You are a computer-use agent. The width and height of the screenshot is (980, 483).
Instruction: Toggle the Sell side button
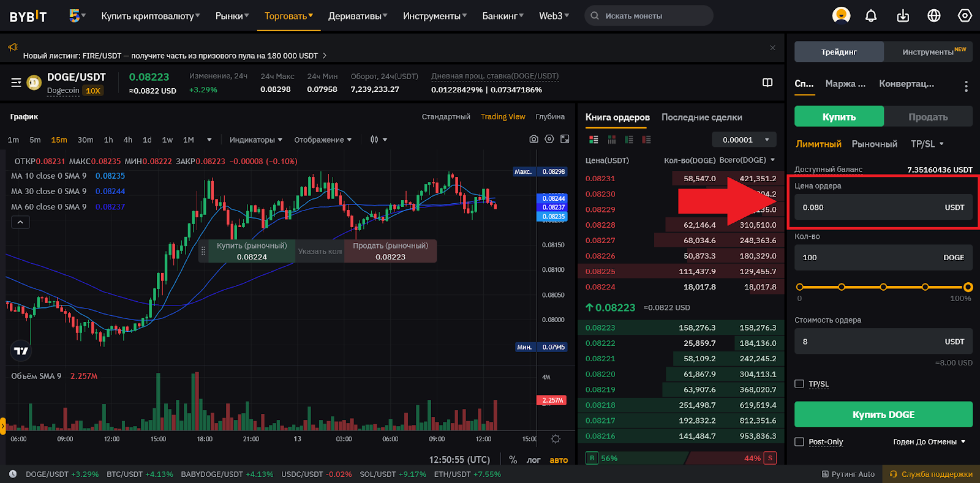tap(928, 116)
